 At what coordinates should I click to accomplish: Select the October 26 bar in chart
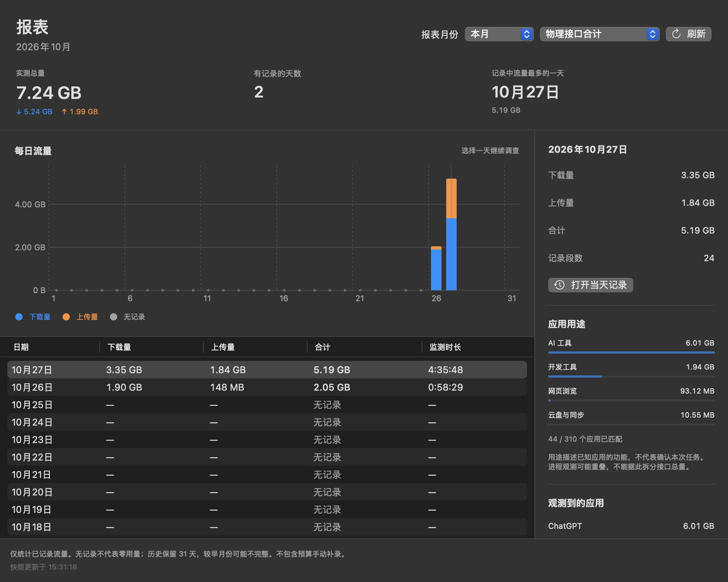pyautogui.click(x=436, y=268)
